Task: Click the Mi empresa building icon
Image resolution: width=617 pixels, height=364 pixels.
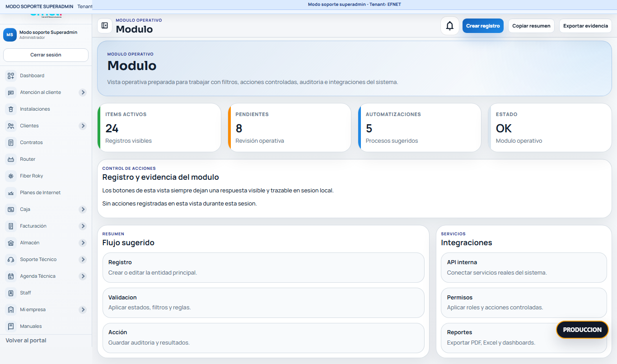Action: click(11, 310)
